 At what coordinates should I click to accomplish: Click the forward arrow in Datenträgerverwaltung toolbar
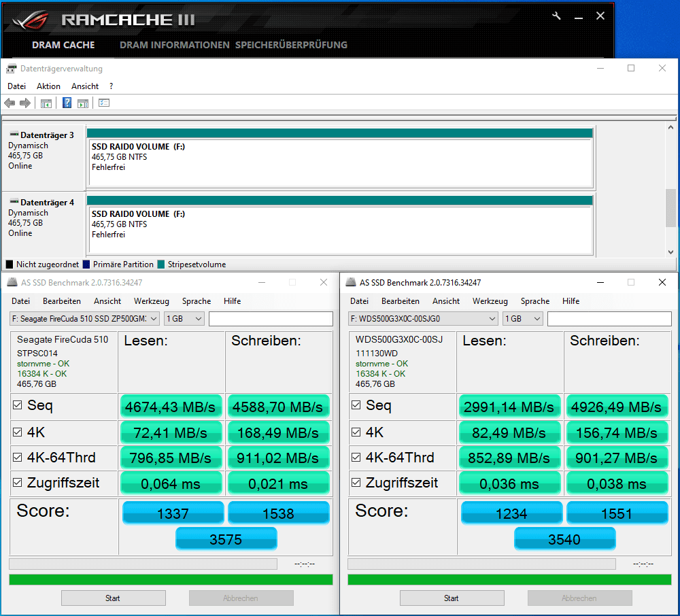point(25,103)
